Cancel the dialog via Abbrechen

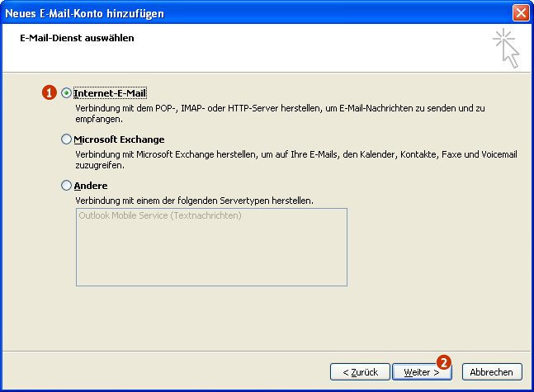[x=492, y=372]
